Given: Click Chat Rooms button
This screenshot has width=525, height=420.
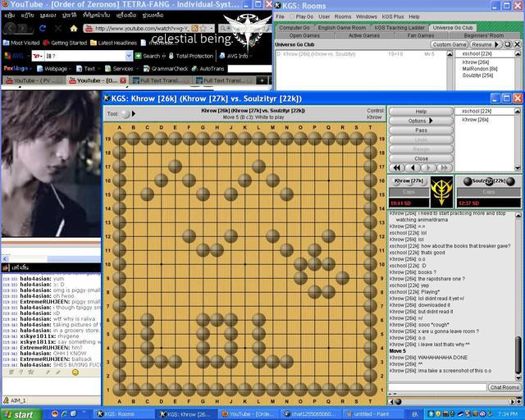Looking at the screenshot, I should 504,387.
